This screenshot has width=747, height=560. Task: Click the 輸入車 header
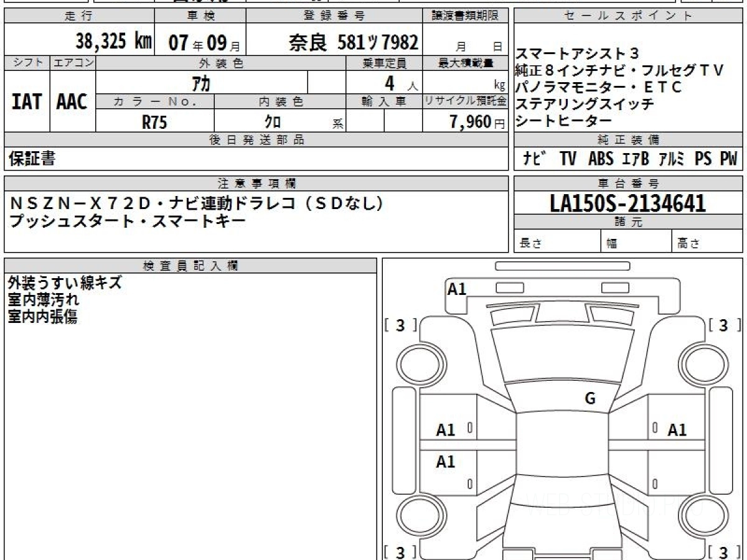pos(384,101)
